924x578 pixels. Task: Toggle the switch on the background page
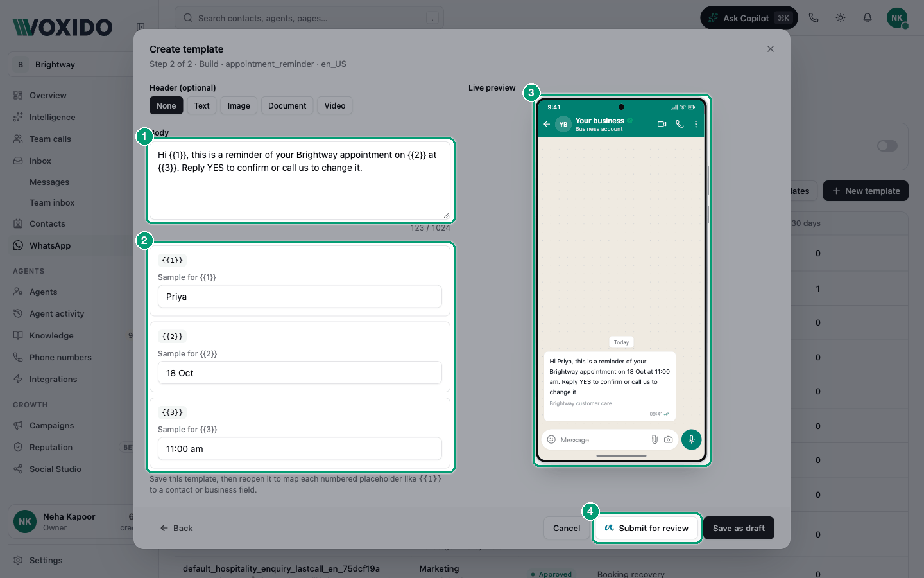[887, 146]
